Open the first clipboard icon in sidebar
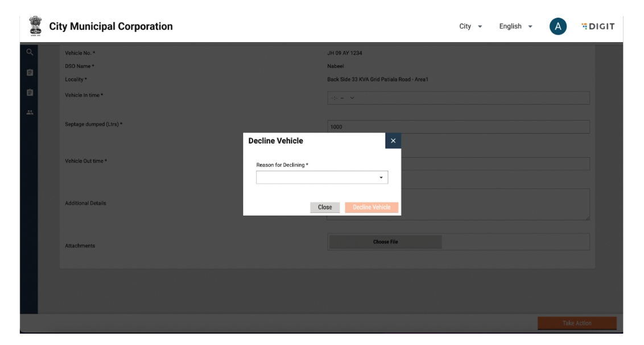Screen dimensions: 644x345 [29, 73]
